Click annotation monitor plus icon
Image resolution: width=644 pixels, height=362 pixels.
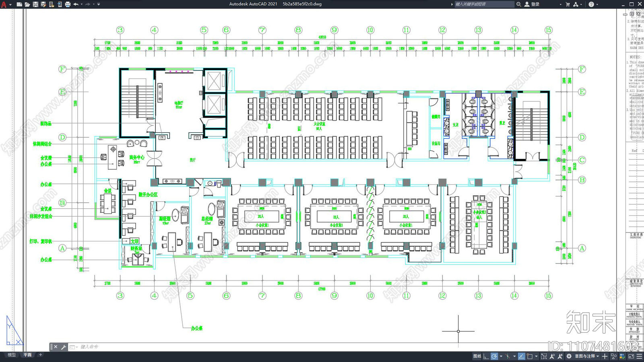pos(605,356)
